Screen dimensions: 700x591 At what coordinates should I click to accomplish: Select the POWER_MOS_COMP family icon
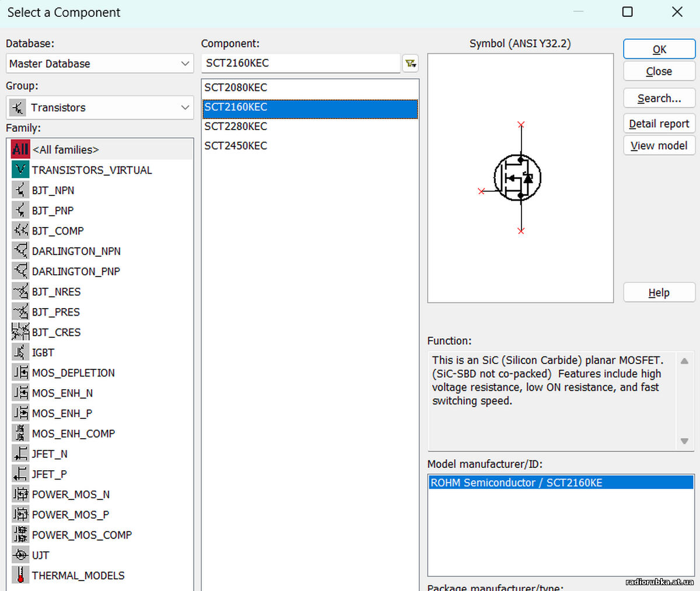[20, 534]
